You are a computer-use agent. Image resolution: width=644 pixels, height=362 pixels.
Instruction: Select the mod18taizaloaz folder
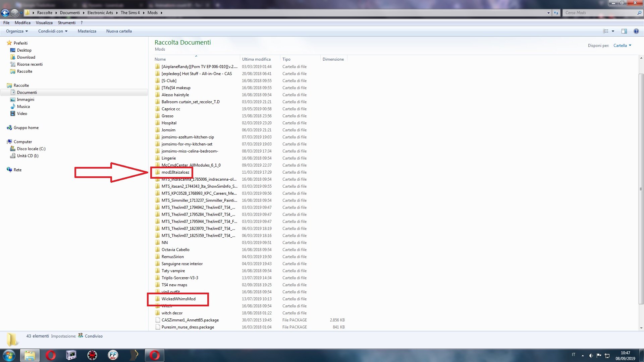(175, 172)
